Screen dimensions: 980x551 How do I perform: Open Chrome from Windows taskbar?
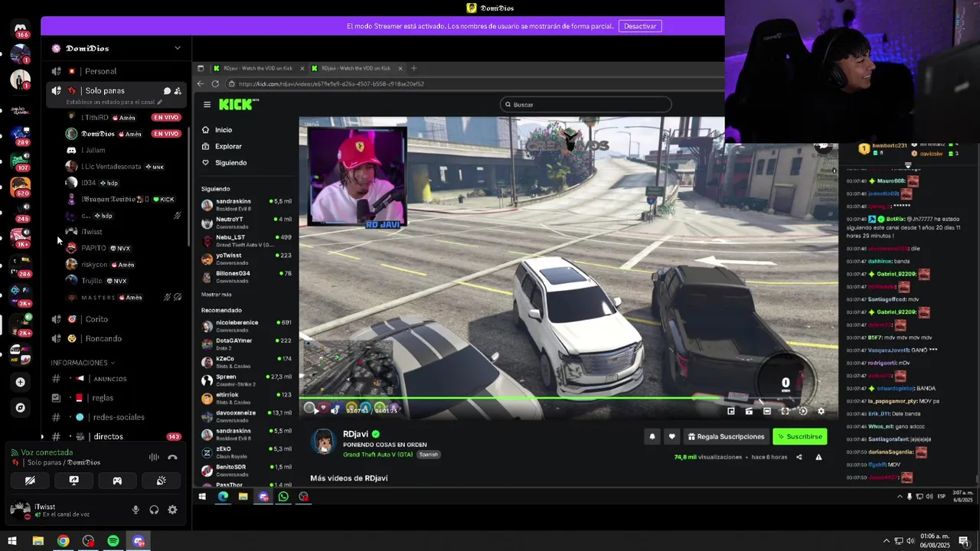coord(63,541)
